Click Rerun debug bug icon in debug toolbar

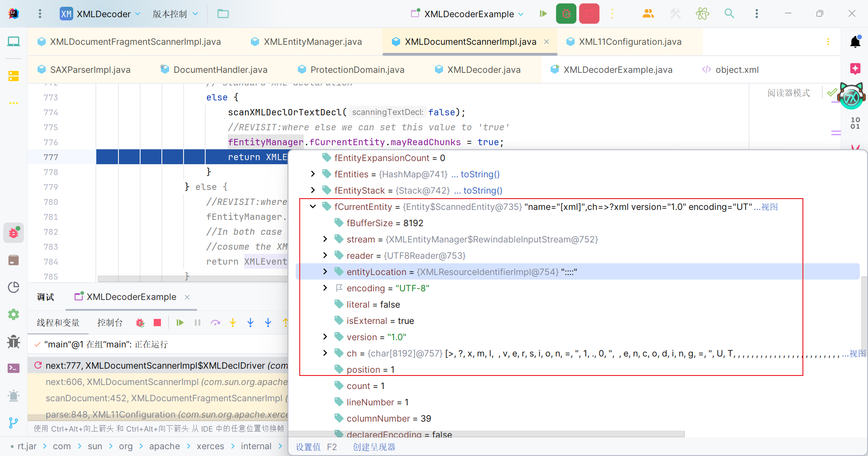click(140, 323)
